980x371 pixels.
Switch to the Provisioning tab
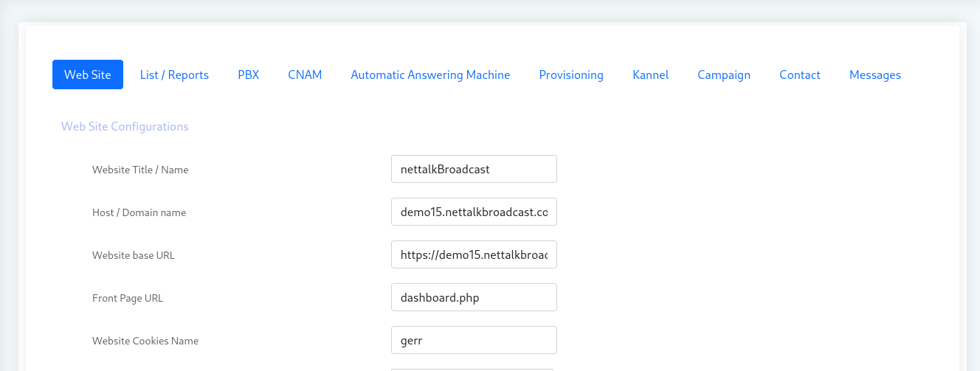point(571,74)
